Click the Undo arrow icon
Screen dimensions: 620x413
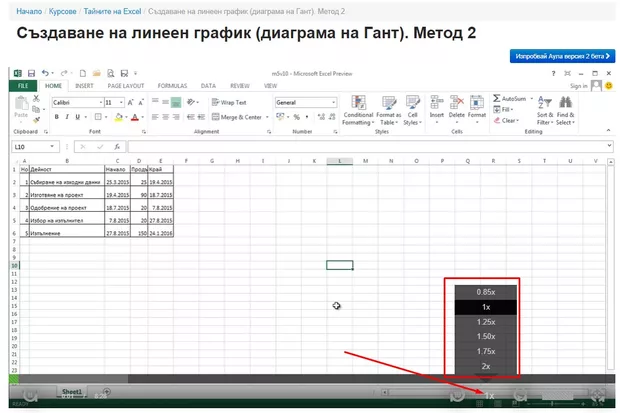(x=45, y=73)
